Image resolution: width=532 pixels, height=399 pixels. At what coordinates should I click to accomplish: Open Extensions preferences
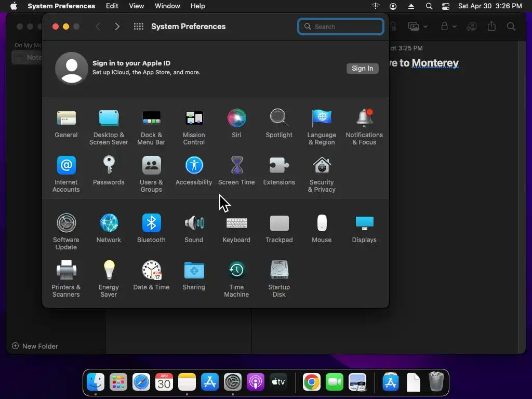pos(279,171)
